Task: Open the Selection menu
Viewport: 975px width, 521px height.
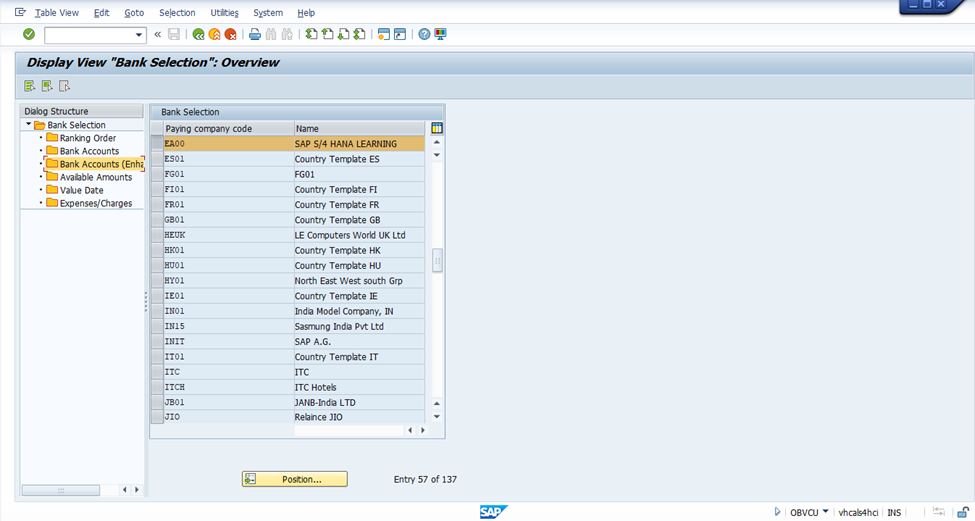Action: pyautogui.click(x=177, y=12)
